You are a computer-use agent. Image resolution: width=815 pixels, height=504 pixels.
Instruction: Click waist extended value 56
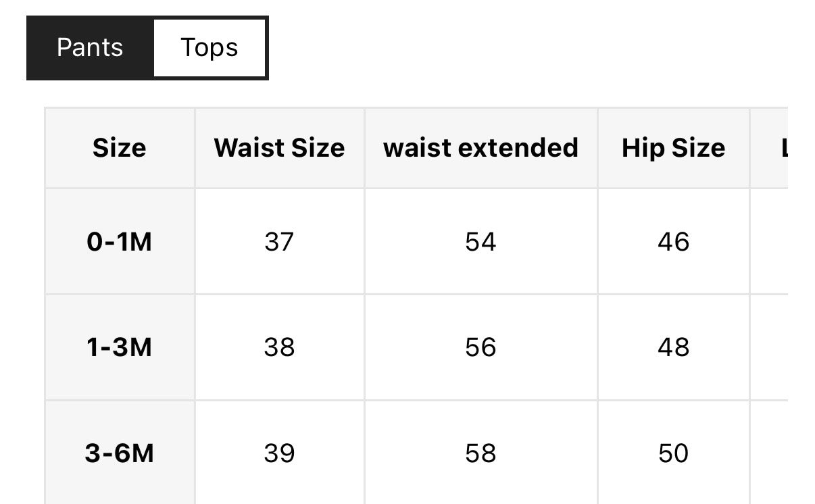(x=480, y=347)
